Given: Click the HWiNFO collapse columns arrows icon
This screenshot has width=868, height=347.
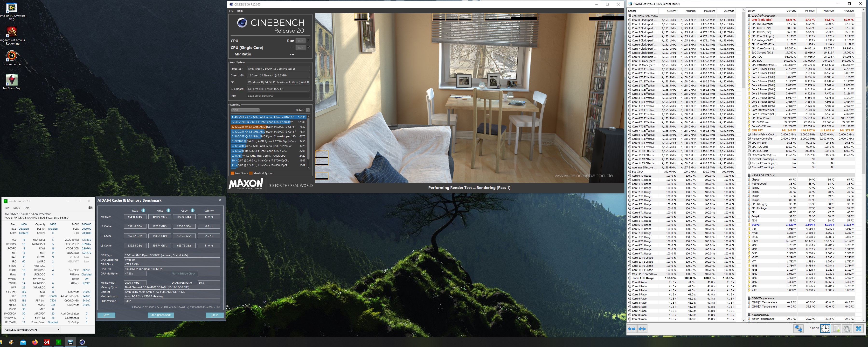Looking at the screenshot, I should pyautogui.click(x=642, y=329).
